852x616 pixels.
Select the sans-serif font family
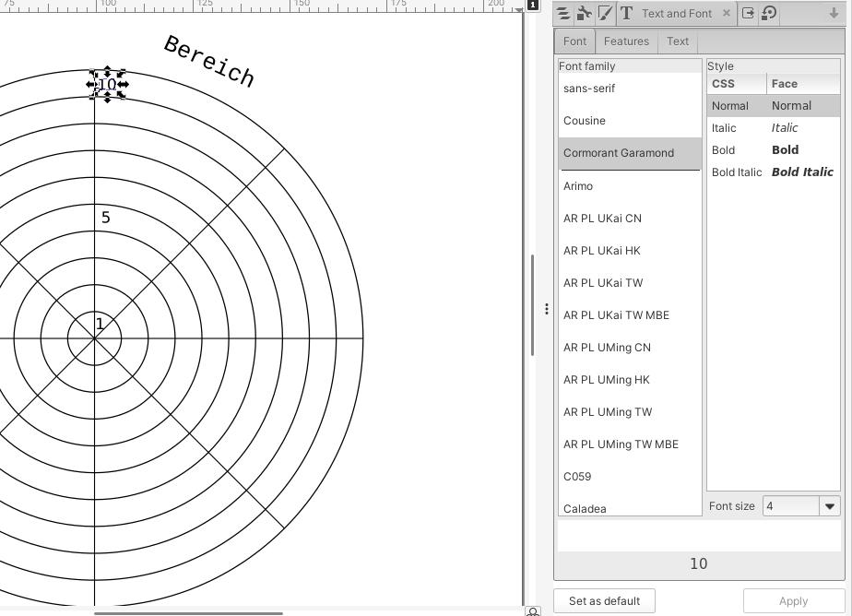tap(630, 89)
